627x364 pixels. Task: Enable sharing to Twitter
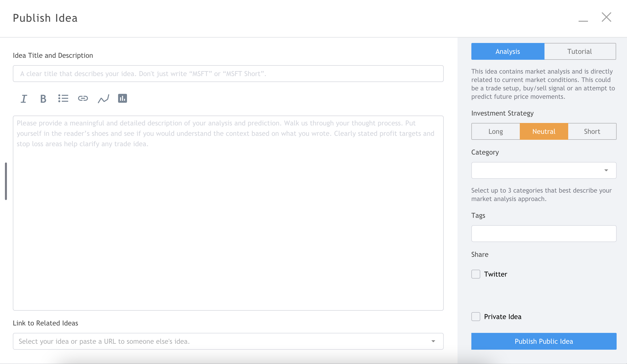(x=476, y=274)
